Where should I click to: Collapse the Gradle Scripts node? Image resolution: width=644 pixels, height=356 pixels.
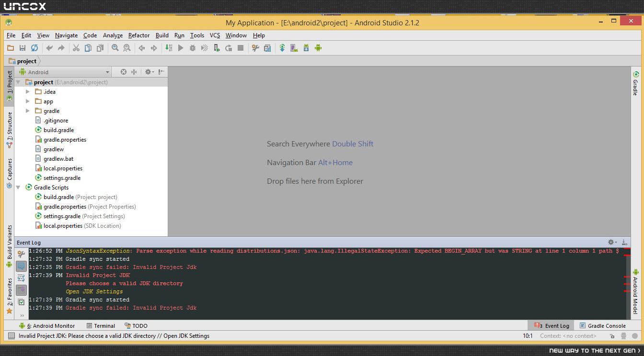[18, 188]
